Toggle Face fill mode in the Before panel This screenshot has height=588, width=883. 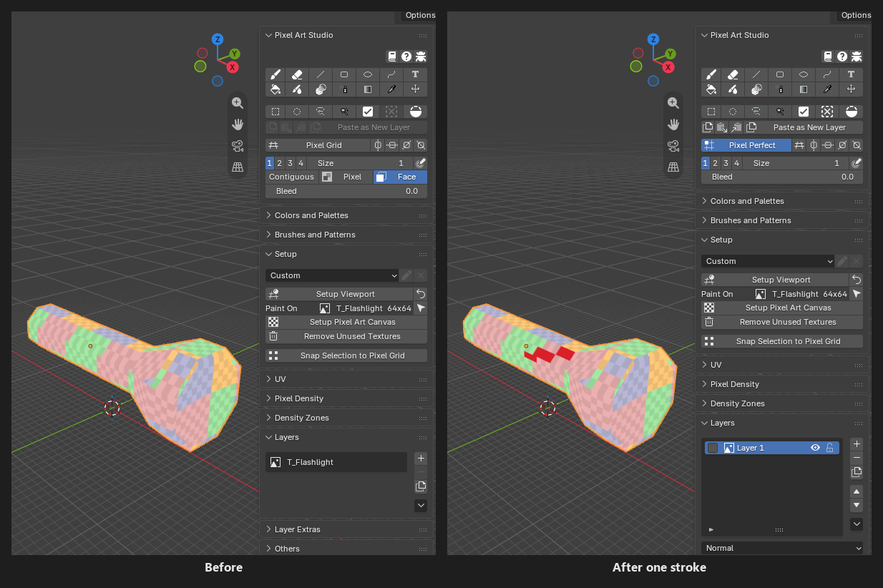[x=400, y=177]
